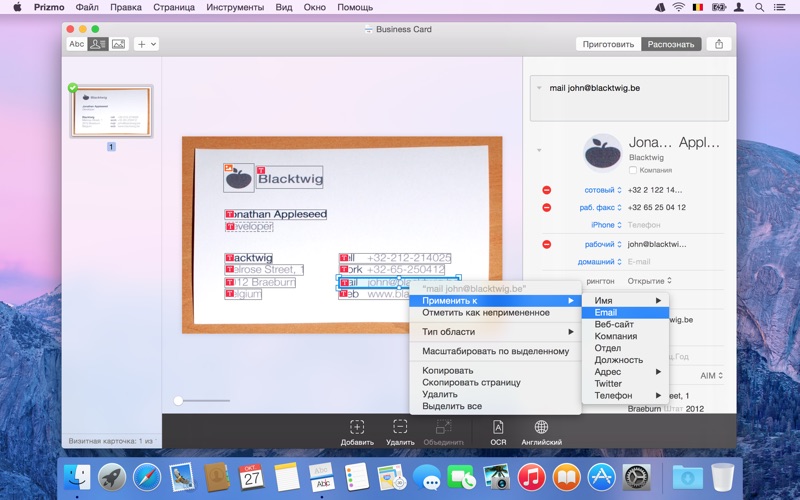The image size is (800, 500).
Task: Remove the раб. факс entry
Action: [546, 207]
